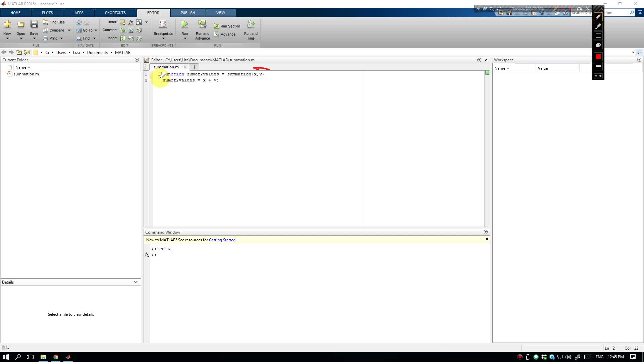
Task: Open the Go To dropdown arrow
Action: pyautogui.click(x=96, y=30)
